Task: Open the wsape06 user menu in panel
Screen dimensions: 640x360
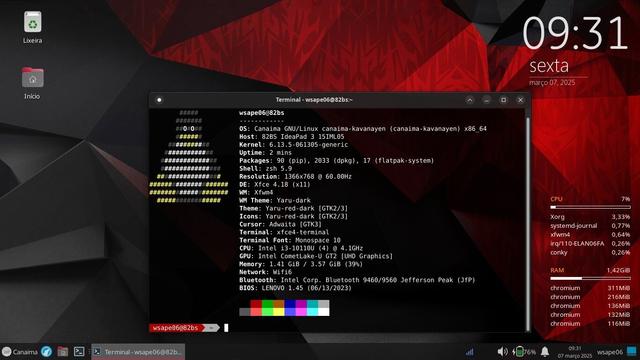Action: [x=610, y=352]
